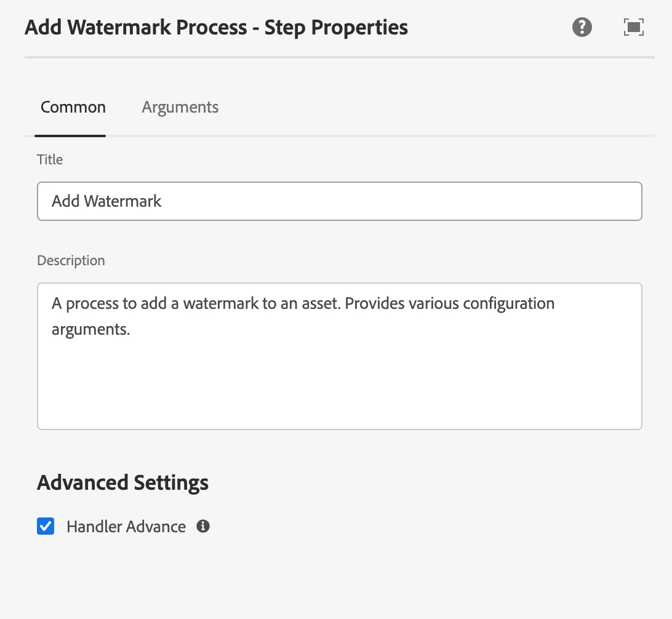Uncheck the Handler Advance checkbox

coord(46,526)
